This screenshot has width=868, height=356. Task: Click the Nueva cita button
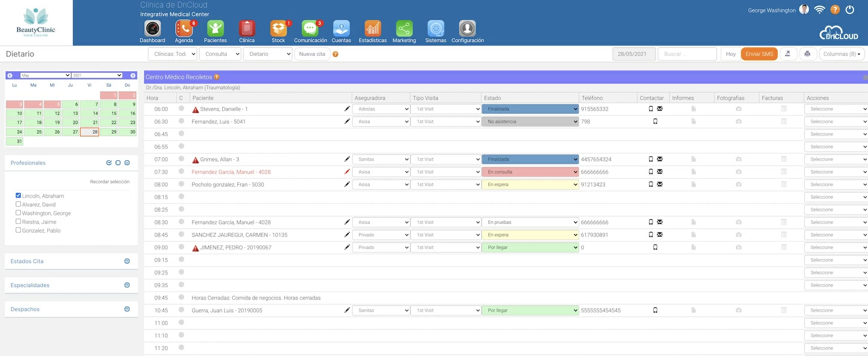(x=312, y=54)
